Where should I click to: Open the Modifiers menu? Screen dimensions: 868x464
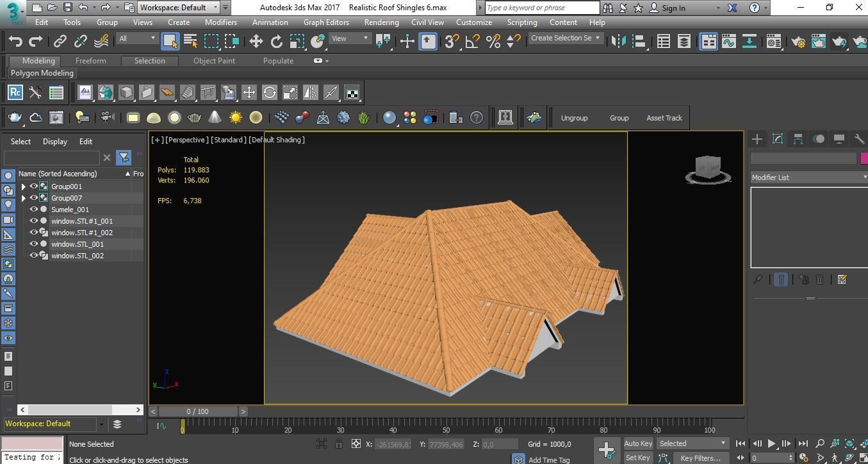(220, 22)
